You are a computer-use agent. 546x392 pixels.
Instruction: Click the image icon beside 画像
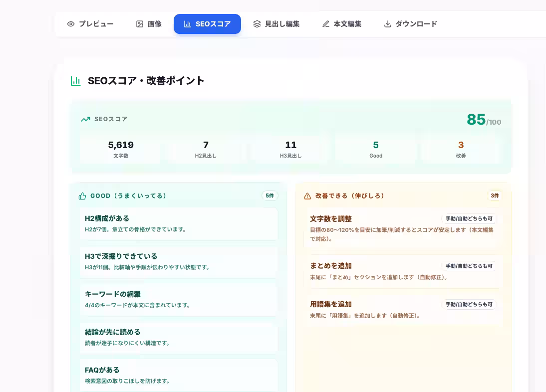click(140, 23)
